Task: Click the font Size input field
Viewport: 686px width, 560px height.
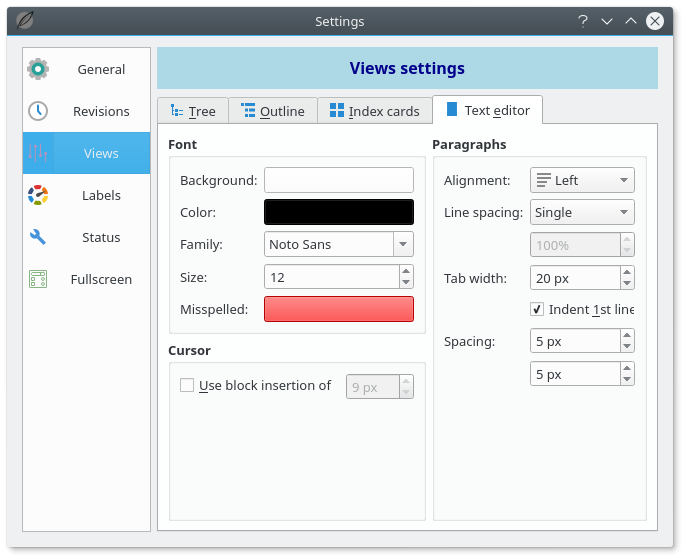Action: click(330, 277)
